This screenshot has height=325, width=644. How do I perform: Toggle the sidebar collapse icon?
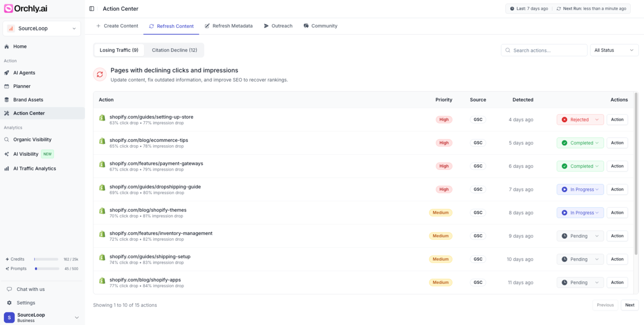coord(92,9)
